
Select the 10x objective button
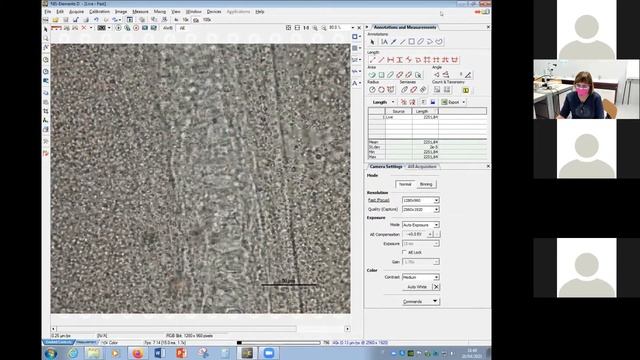(x=185, y=20)
